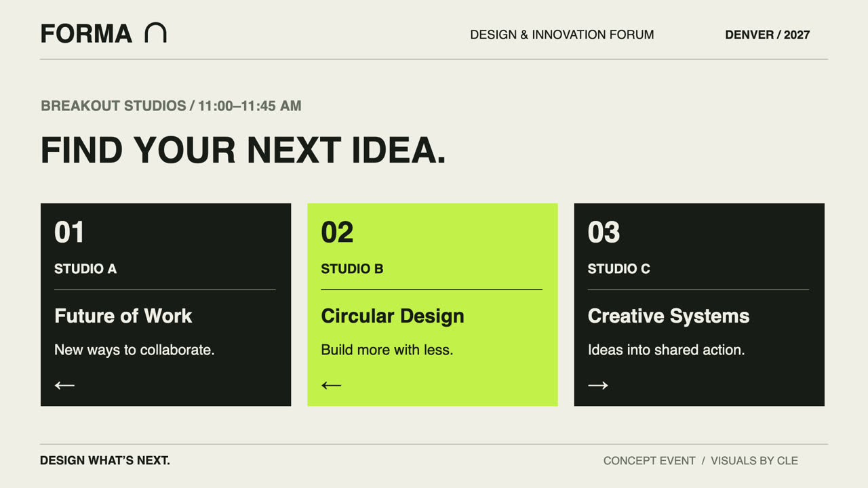Open the Circular Design session title
Screen dimensions: 868x488
click(x=393, y=316)
